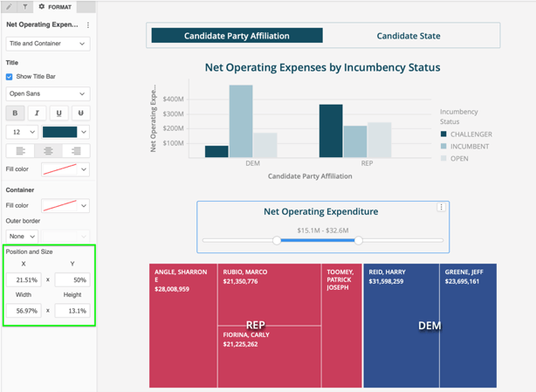Toggle strikethrough title formatting
Viewport: 536px width, 392px height.
tap(80, 113)
